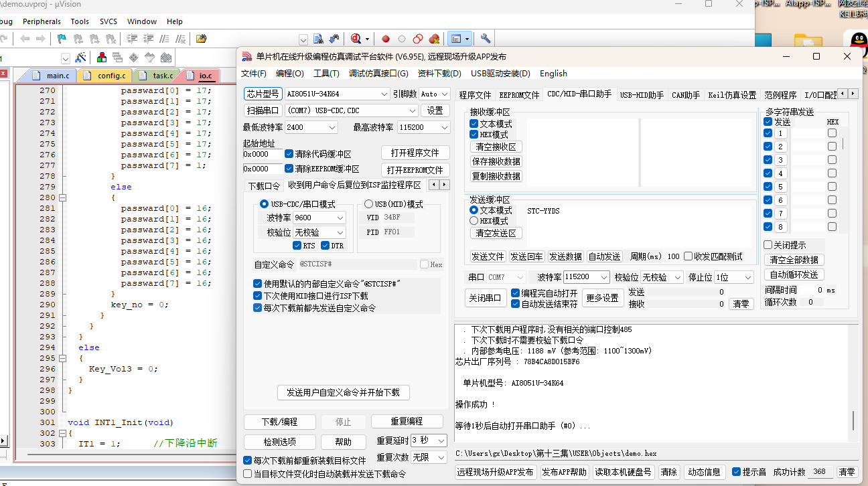Unindent selected lines icon in µVision

[x=149, y=39]
